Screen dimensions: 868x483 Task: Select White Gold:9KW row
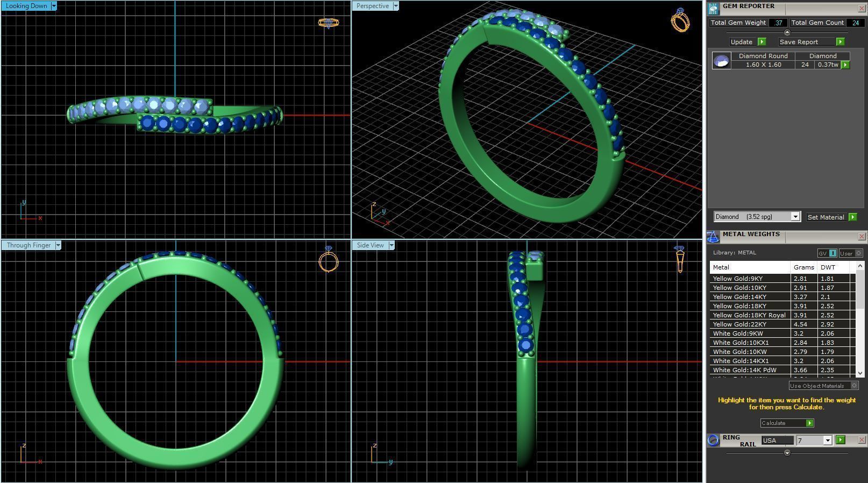(782, 333)
